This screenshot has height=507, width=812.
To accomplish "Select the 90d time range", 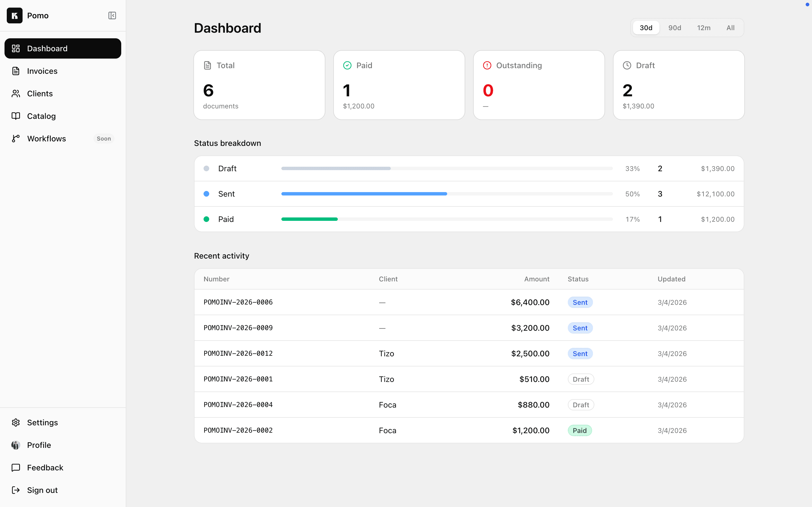I will pyautogui.click(x=674, y=28).
